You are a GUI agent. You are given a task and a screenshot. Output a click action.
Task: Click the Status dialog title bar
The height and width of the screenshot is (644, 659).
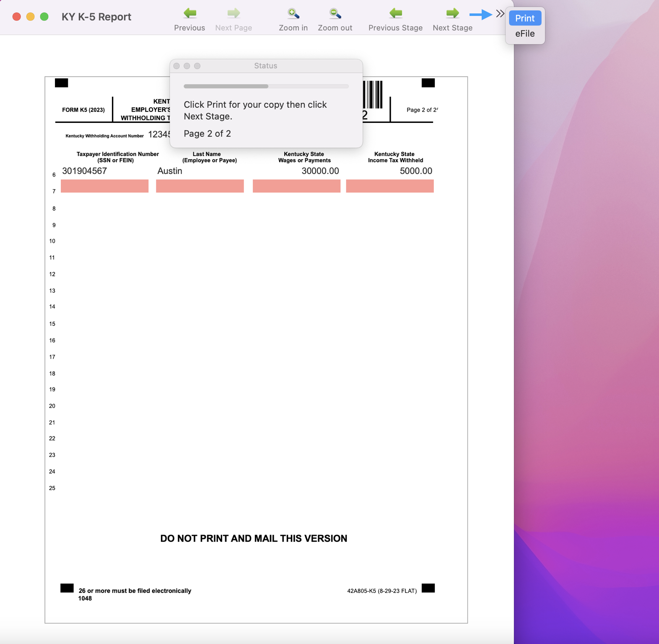pyautogui.click(x=266, y=66)
